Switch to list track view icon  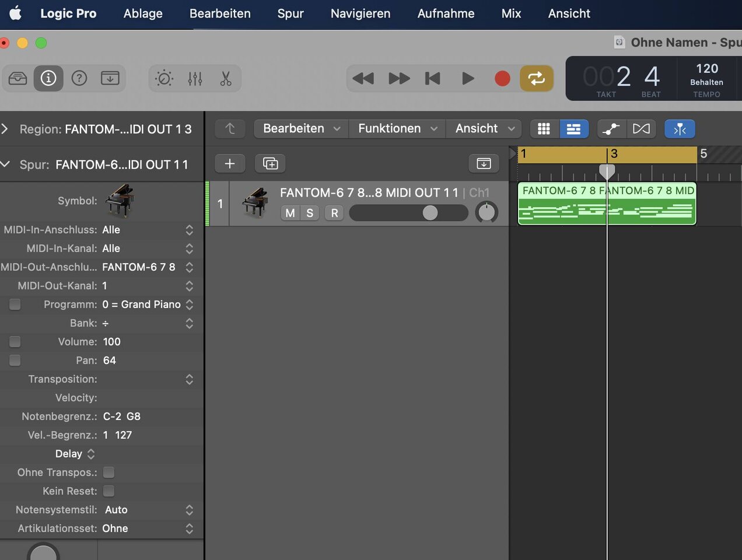(574, 129)
